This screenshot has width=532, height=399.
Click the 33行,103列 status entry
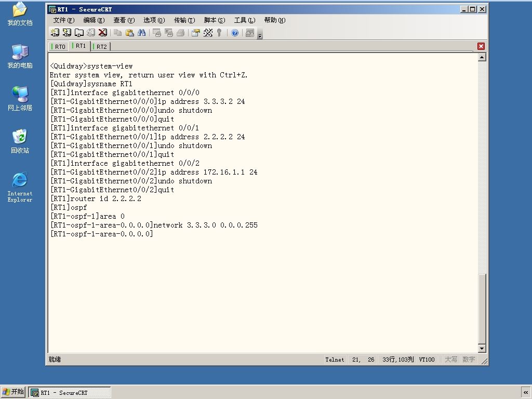[398, 360]
